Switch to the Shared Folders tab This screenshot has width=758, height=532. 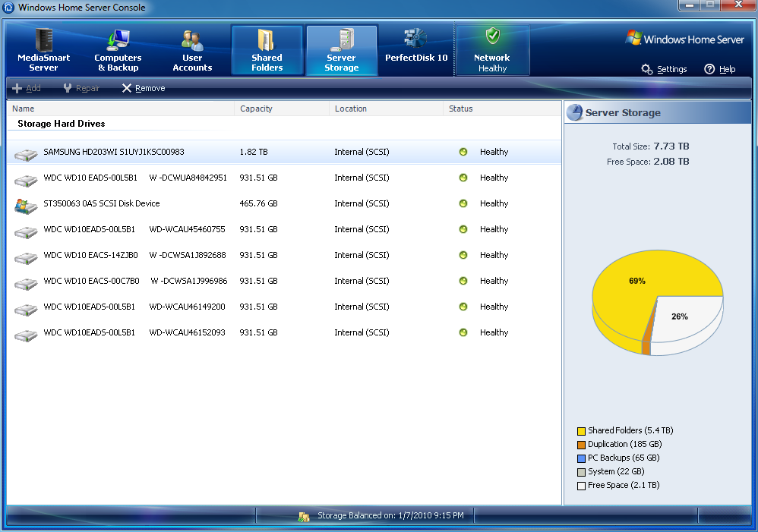(x=267, y=50)
